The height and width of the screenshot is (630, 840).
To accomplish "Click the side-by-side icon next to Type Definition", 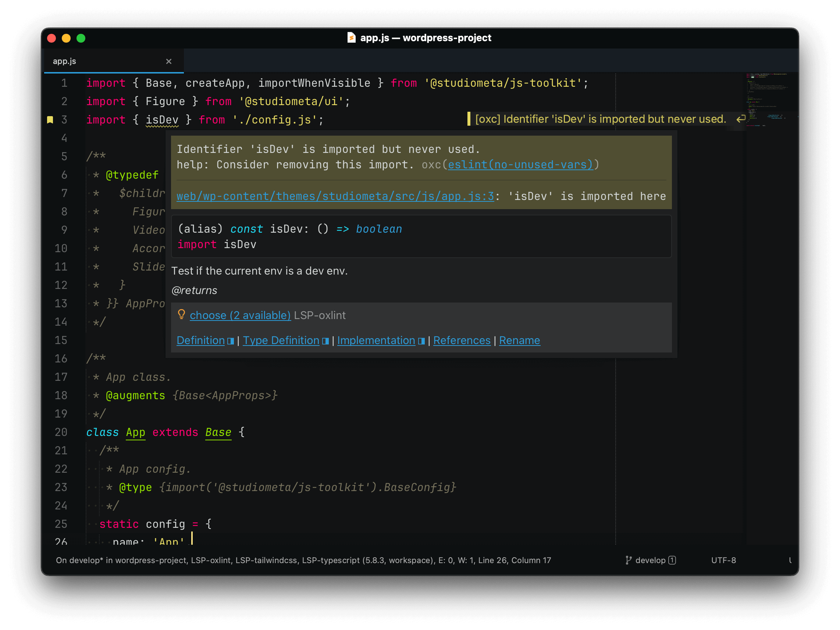I will click(x=325, y=341).
